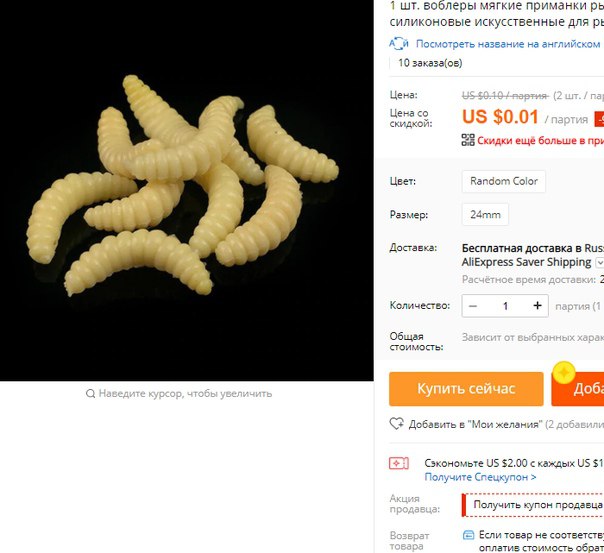The height and width of the screenshot is (553, 604).
Task: Decrease quantity with the minus button
Action: (x=473, y=306)
